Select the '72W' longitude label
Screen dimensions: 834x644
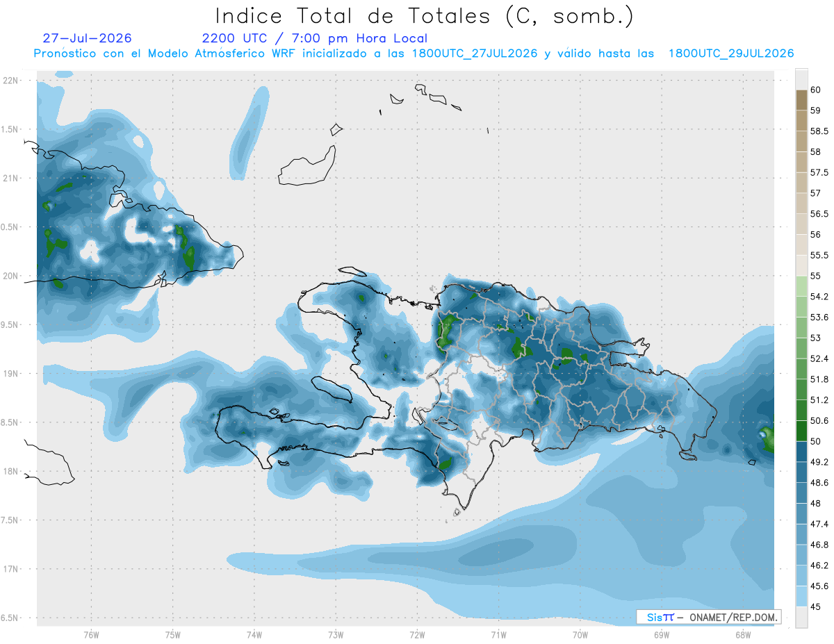(417, 635)
